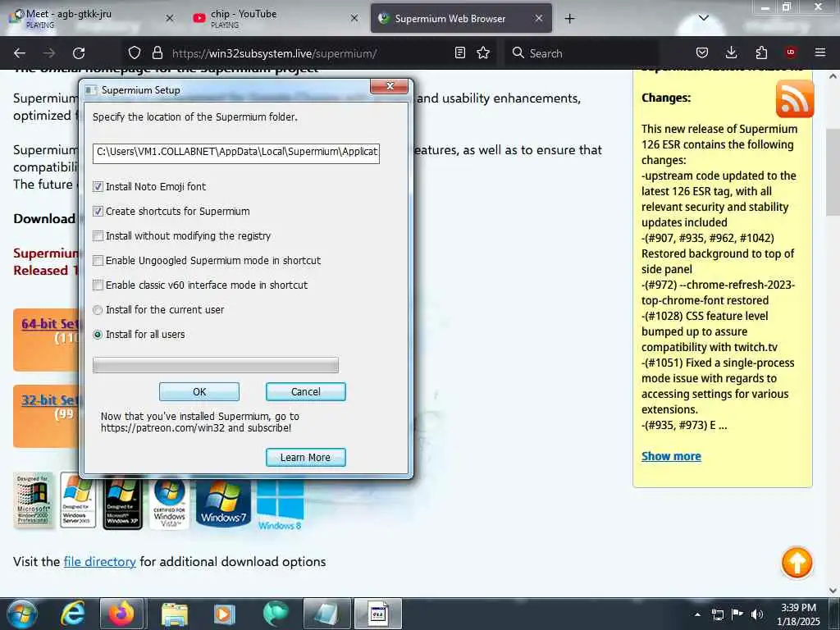Click the Windows 7 compatibility logo

click(223, 503)
